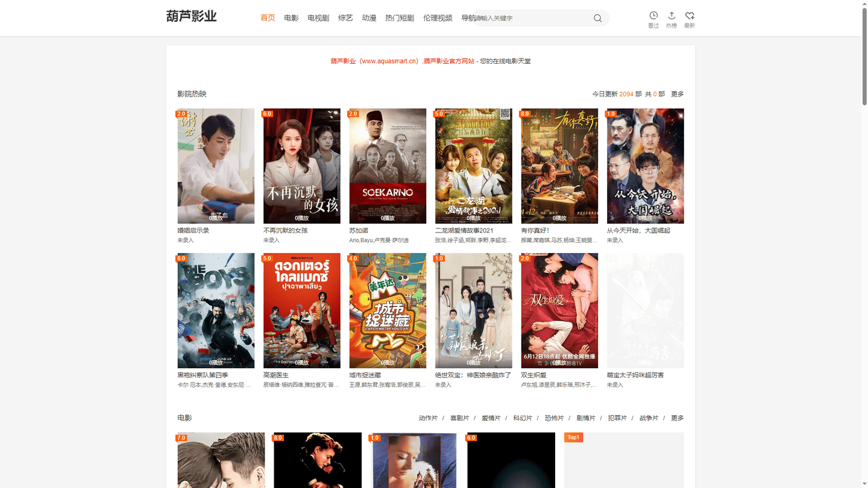Open the 城市捉迷藏 poster thumbnail
The height and width of the screenshot is (488, 868).
pyautogui.click(x=388, y=310)
